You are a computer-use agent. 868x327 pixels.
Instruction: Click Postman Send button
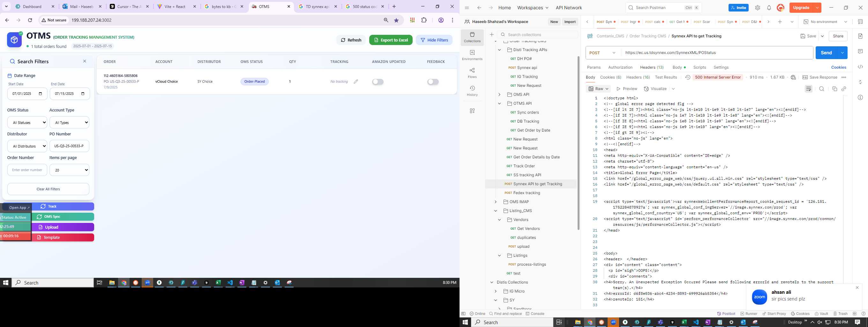(826, 53)
